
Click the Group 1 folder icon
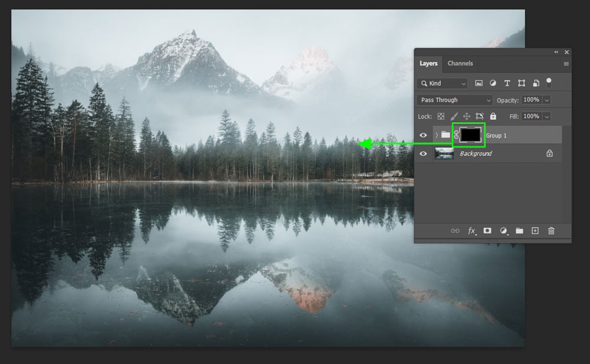click(445, 135)
